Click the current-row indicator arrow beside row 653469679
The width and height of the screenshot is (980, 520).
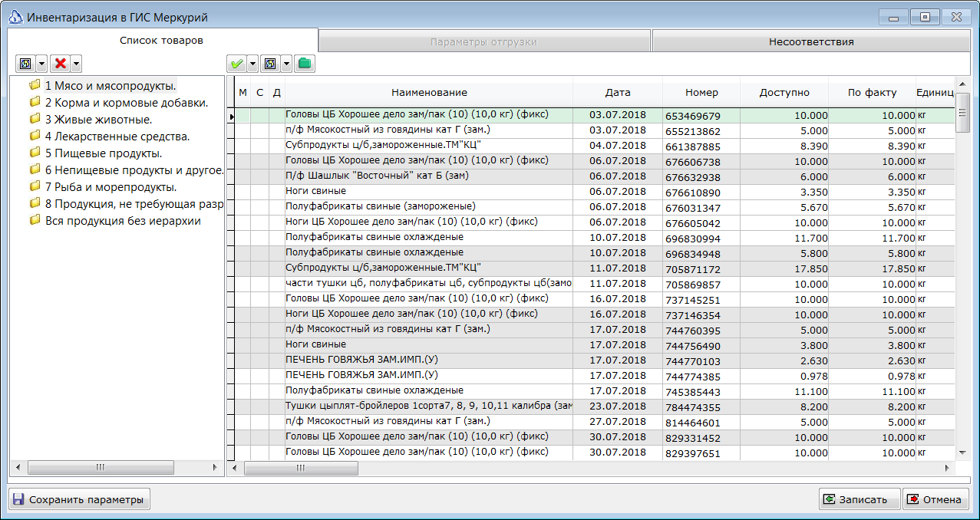[231, 116]
